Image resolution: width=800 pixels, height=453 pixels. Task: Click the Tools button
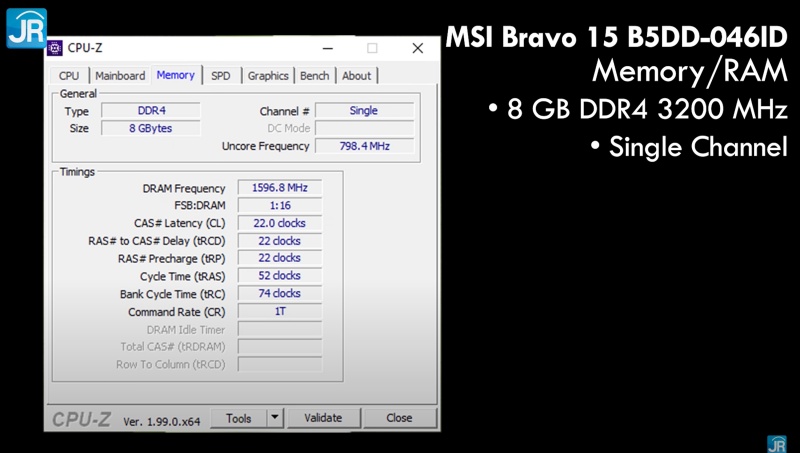pyautogui.click(x=238, y=418)
